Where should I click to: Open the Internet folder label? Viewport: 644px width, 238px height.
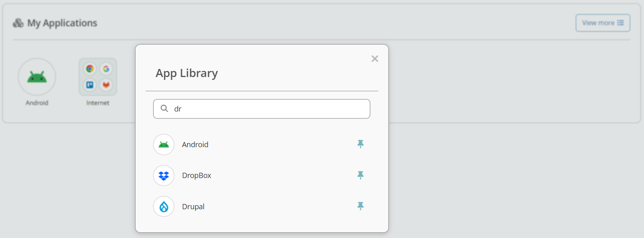[x=98, y=103]
